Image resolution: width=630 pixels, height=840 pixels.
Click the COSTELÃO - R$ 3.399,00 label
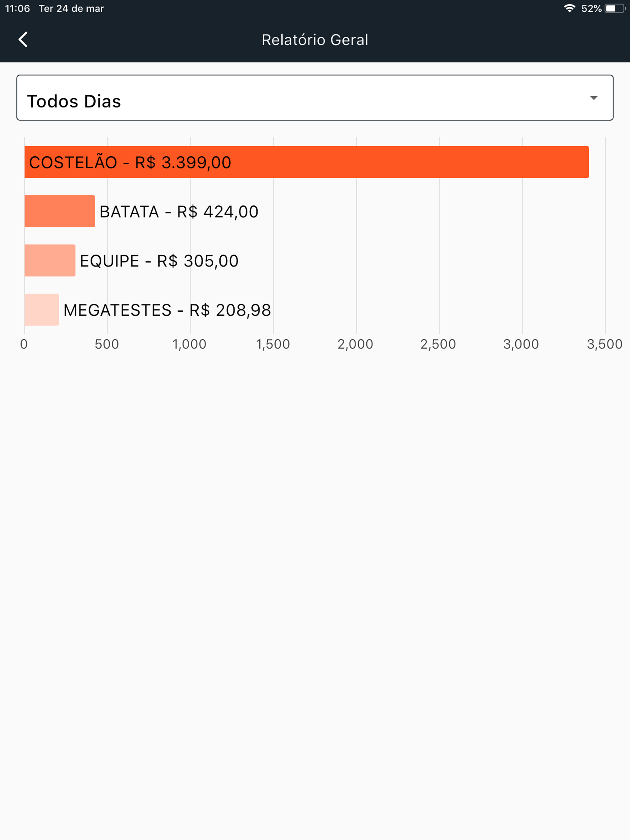click(130, 162)
